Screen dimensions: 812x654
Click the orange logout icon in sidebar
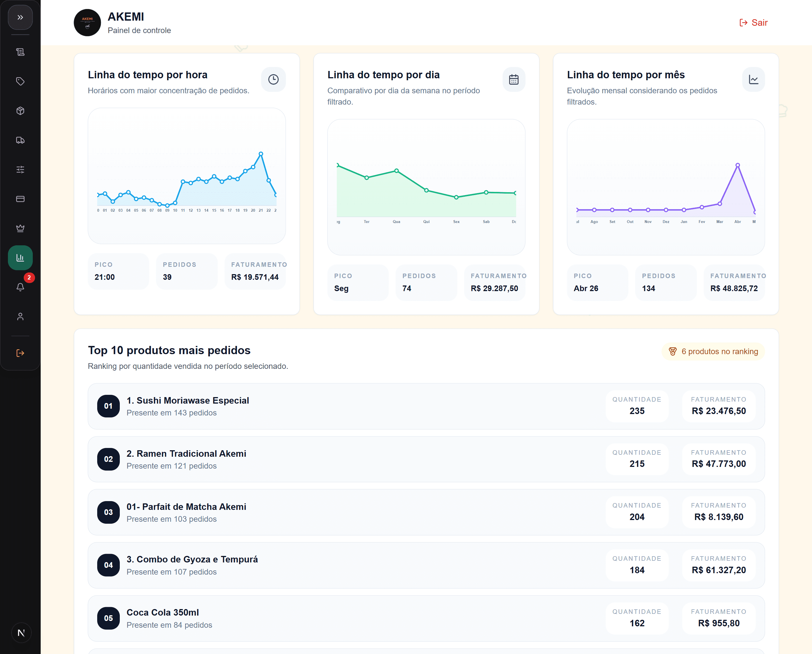(20, 353)
